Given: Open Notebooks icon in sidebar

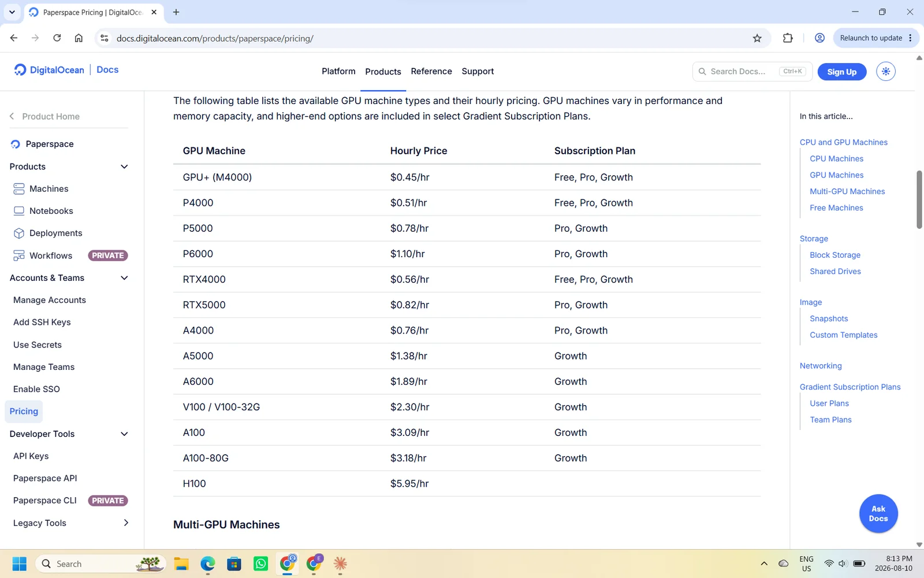Looking at the screenshot, I should 19,211.
